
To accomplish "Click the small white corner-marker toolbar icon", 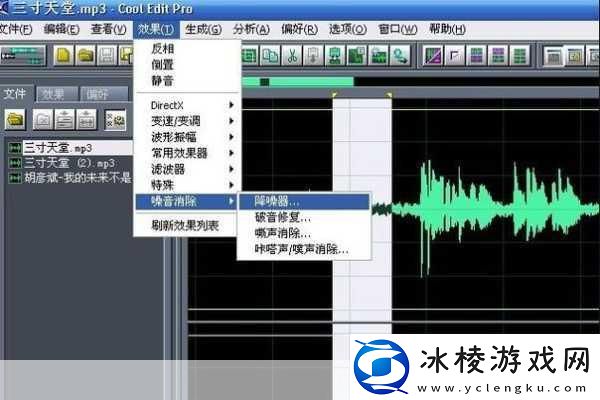I will coord(455,56).
